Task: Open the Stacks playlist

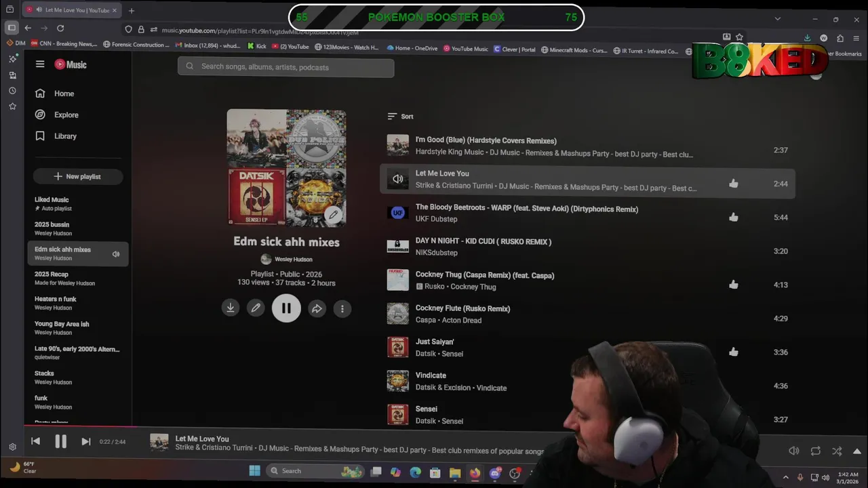Action: [77, 378]
